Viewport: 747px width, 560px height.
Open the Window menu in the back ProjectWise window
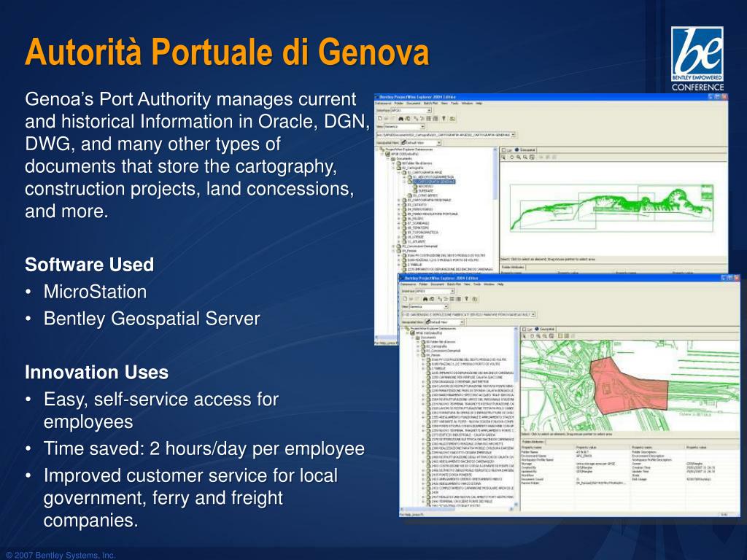[467, 104]
